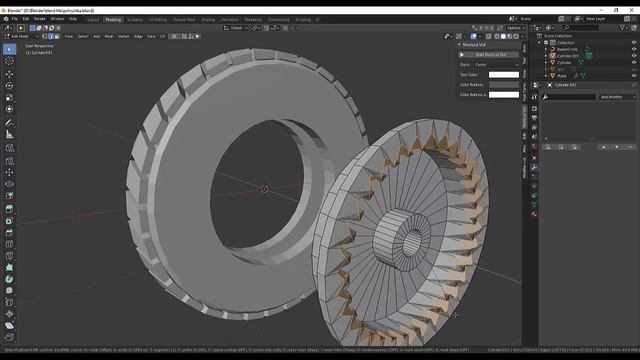Select the Measure ruler tool
This screenshot has height=360, width=640.
pos(9,134)
